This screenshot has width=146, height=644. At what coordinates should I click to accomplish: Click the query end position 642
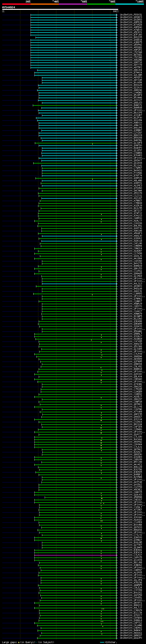click(x=115, y=11)
